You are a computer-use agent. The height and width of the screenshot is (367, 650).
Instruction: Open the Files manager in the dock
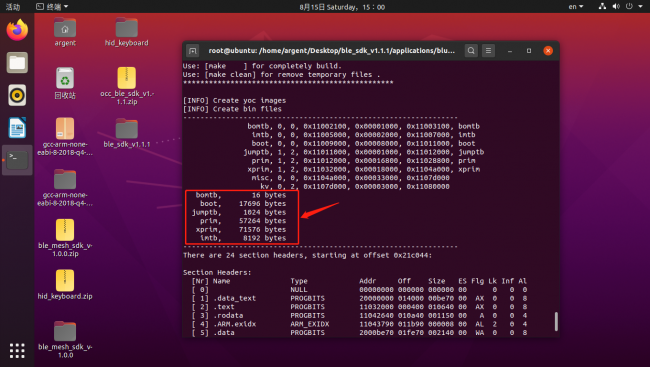(17, 63)
